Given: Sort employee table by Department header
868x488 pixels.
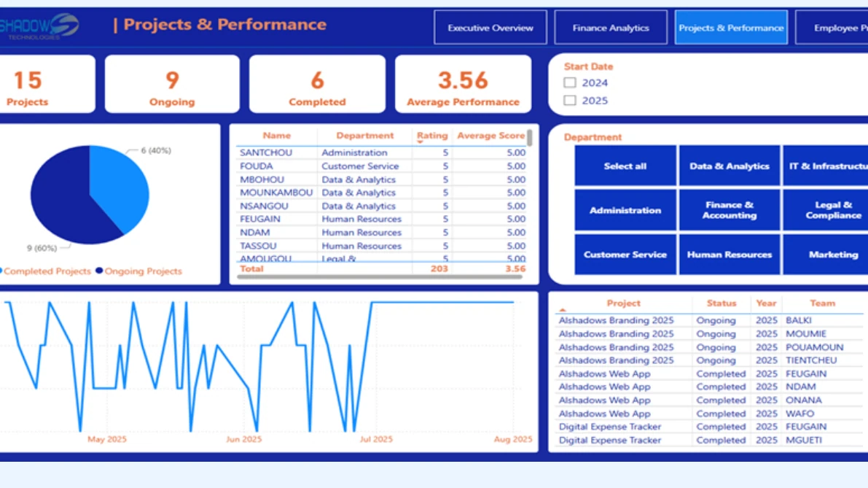Looking at the screenshot, I should click(x=365, y=136).
